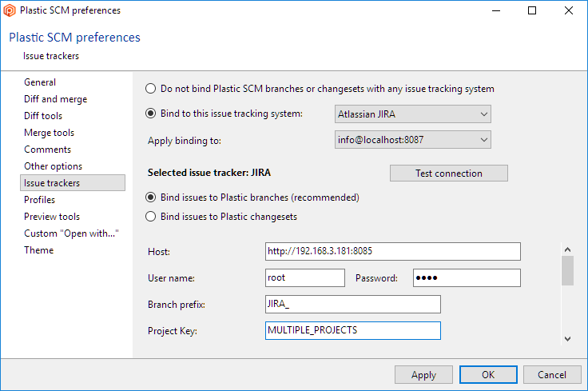Close the Plastic SCM preferences window
The image size is (588, 391).
[x=569, y=10]
